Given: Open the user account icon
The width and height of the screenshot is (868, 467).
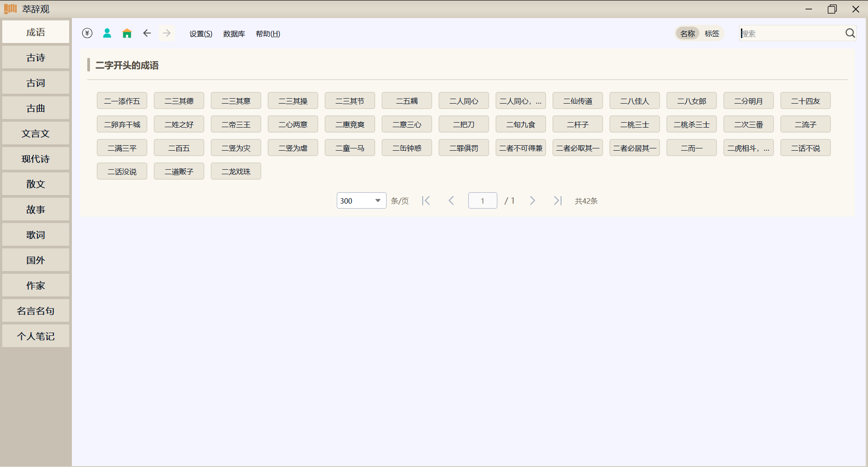Looking at the screenshot, I should pos(107,33).
